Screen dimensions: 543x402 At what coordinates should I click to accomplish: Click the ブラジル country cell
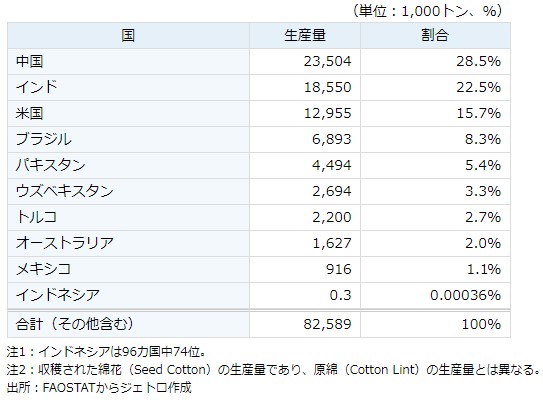click(128, 139)
